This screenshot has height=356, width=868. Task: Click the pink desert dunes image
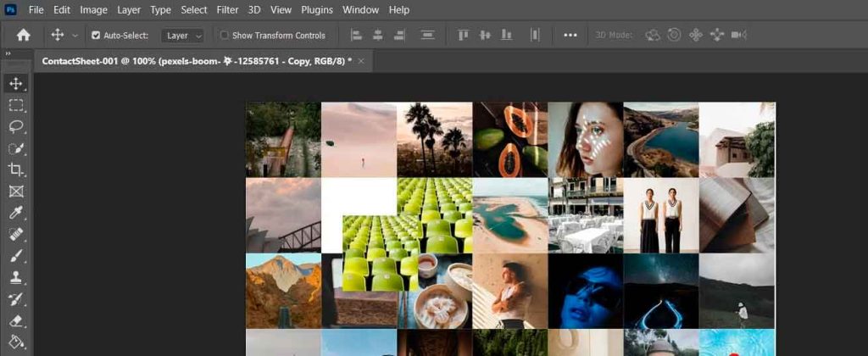click(x=359, y=140)
